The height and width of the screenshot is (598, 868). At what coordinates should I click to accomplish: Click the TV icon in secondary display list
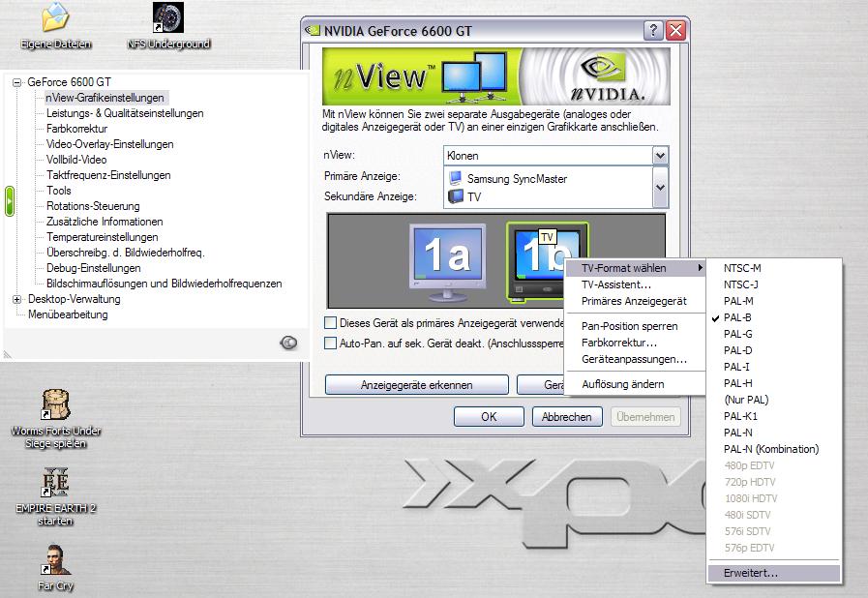pyautogui.click(x=456, y=196)
